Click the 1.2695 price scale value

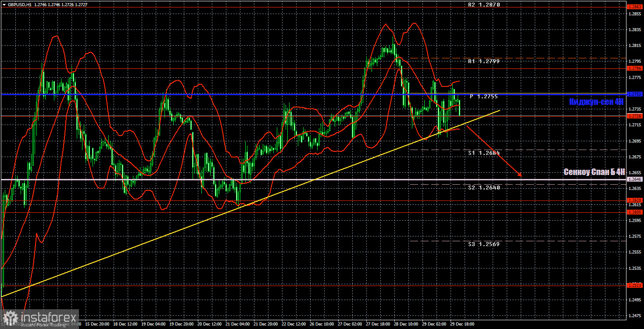(x=635, y=141)
